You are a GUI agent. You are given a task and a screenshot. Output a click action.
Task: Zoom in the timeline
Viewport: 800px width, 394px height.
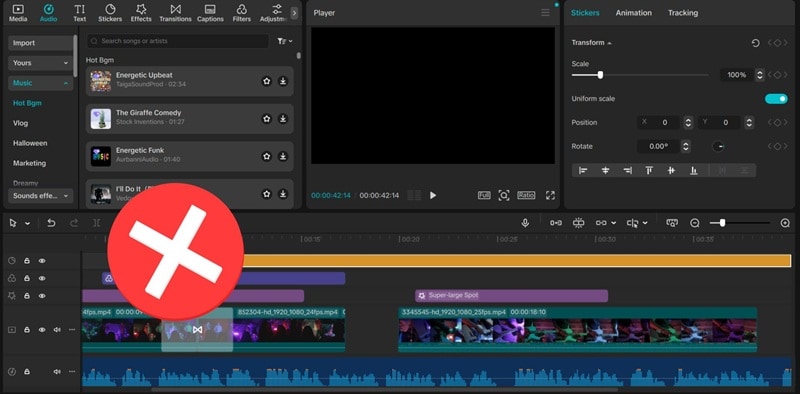[785, 223]
